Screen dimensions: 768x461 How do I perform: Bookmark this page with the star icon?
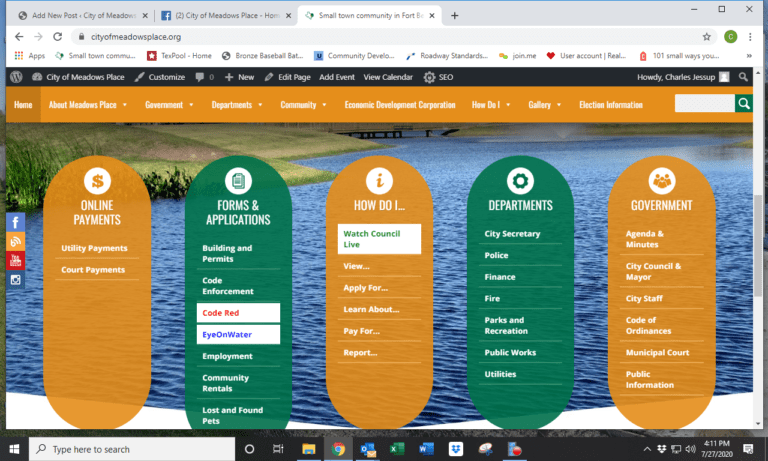[706, 37]
